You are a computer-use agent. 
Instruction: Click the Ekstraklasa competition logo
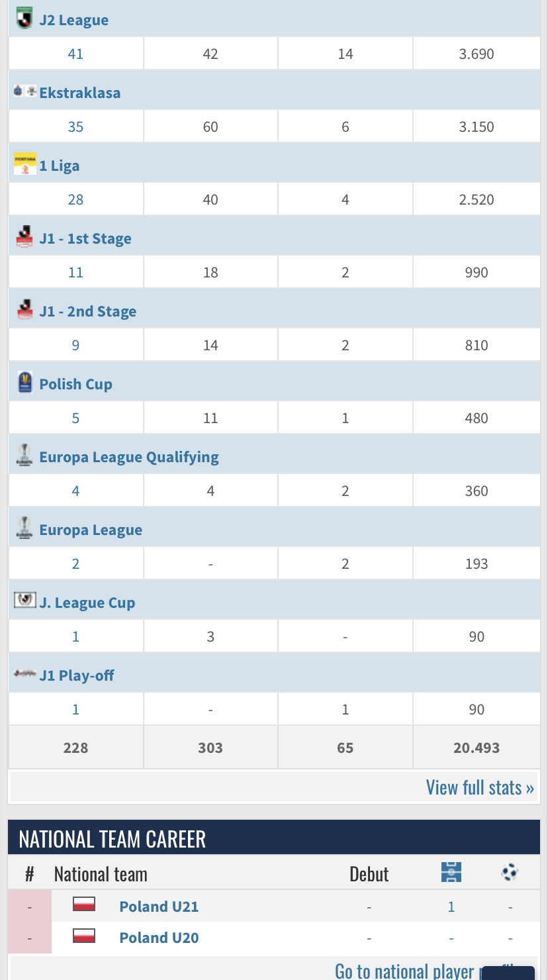[x=24, y=91]
